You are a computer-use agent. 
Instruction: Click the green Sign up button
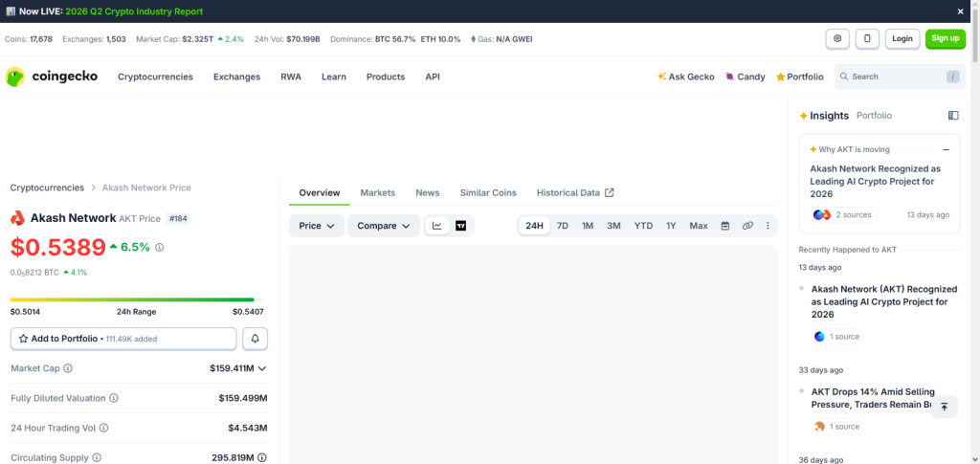tap(945, 38)
